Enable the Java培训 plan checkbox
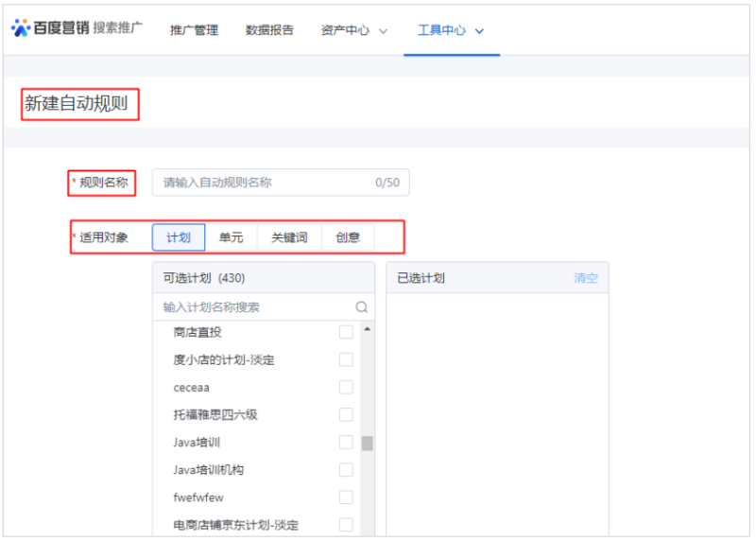This screenshot has height=541, width=756. [346, 442]
